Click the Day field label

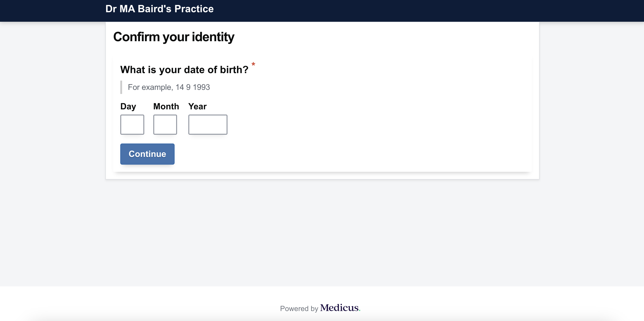(128, 106)
